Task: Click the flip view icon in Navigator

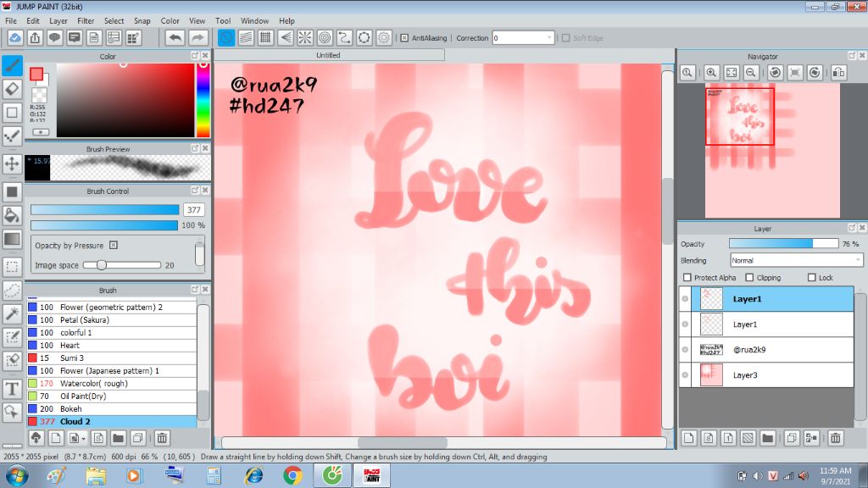Action: tap(838, 73)
